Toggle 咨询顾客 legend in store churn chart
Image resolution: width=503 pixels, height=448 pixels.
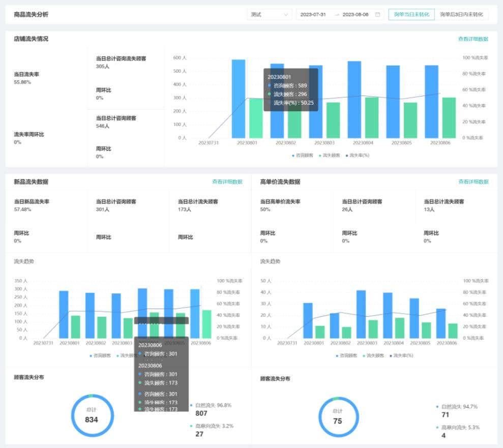[x=302, y=155]
